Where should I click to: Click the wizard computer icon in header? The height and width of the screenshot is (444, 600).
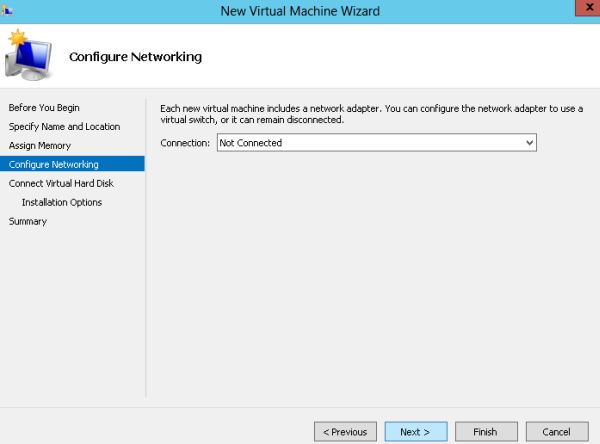click(x=28, y=55)
